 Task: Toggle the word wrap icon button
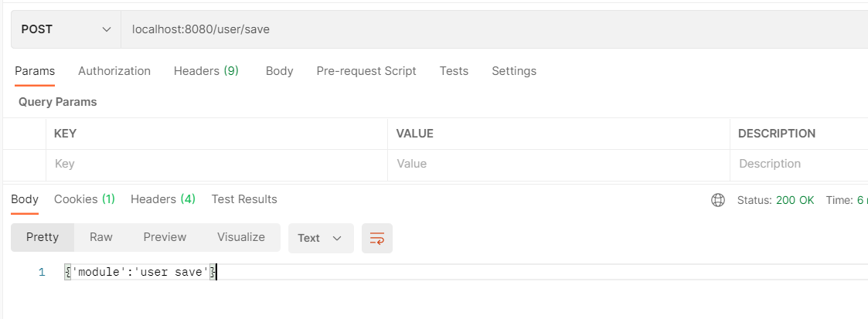tap(377, 238)
